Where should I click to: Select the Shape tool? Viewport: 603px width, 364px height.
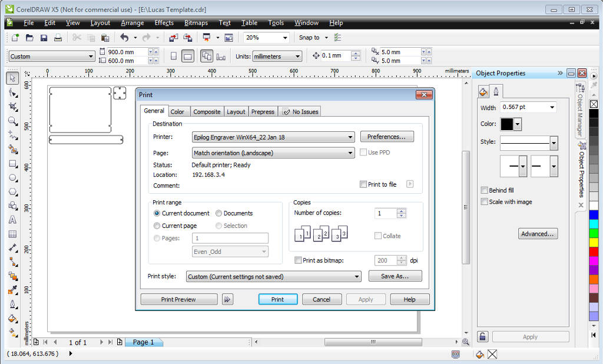13,92
